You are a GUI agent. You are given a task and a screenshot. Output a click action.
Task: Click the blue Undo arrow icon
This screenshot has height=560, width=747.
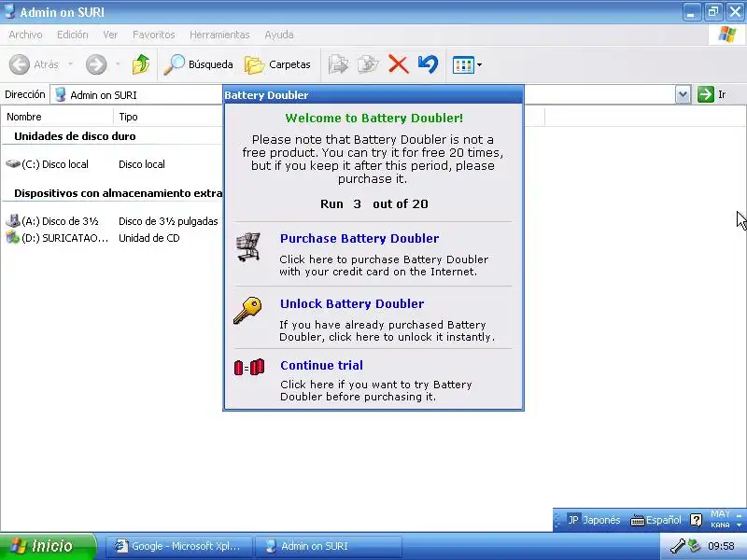click(x=428, y=64)
